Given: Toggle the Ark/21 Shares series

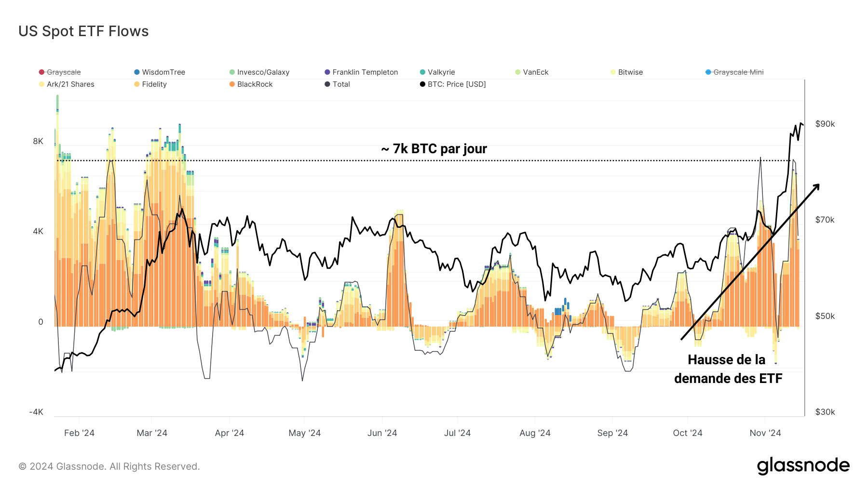Looking at the screenshot, I should click(70, 84).
